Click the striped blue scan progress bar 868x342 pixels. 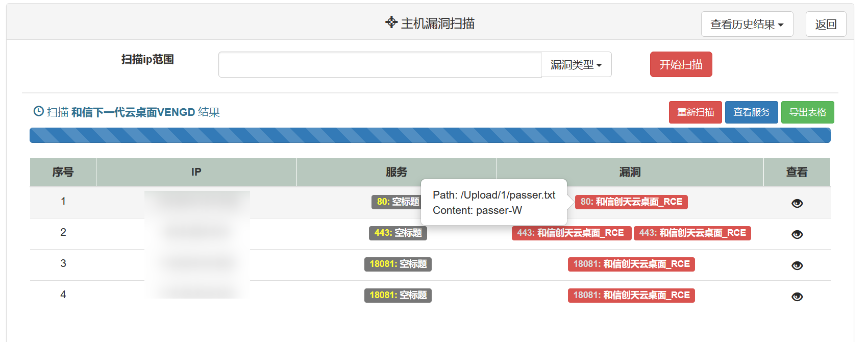tap(430, 135)
